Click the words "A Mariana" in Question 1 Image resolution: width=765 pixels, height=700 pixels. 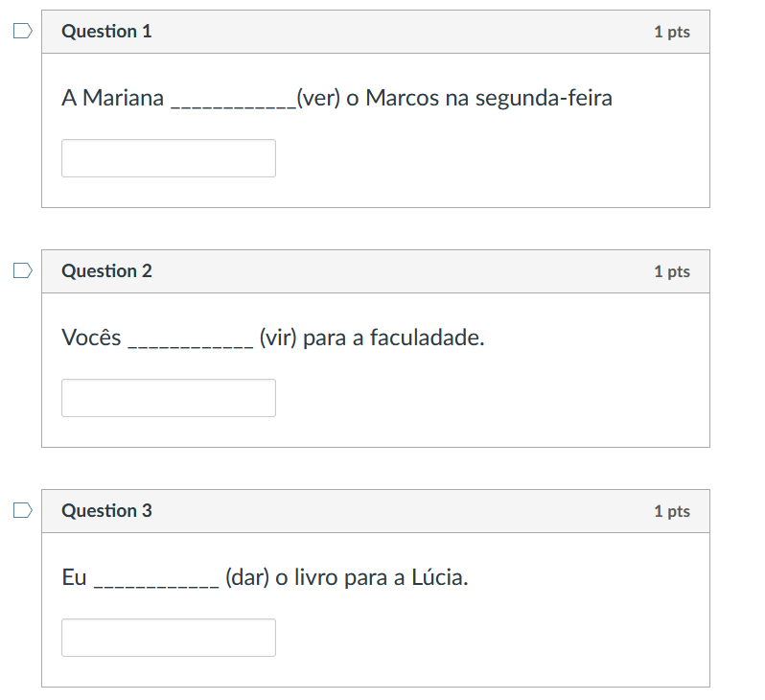(x=113, y=99)
